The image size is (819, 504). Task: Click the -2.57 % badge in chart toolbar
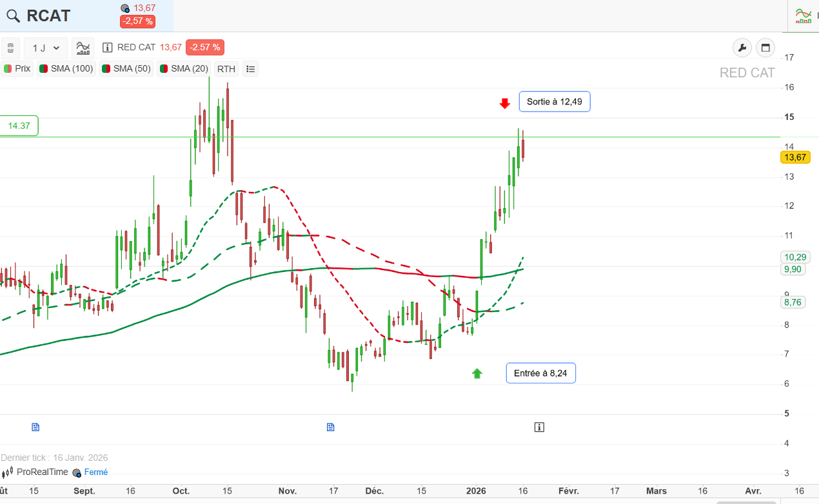[x=205, y=47]
